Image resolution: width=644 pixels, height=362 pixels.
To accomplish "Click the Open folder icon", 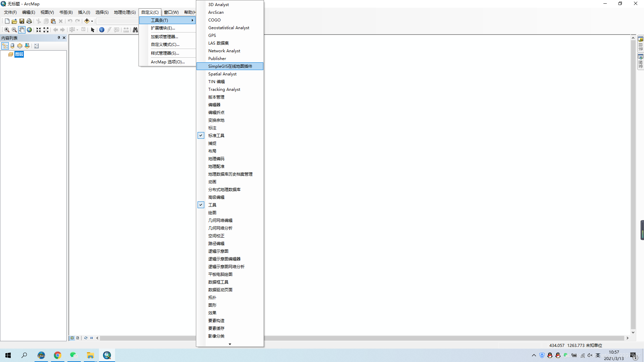I will tap(14, 21).
